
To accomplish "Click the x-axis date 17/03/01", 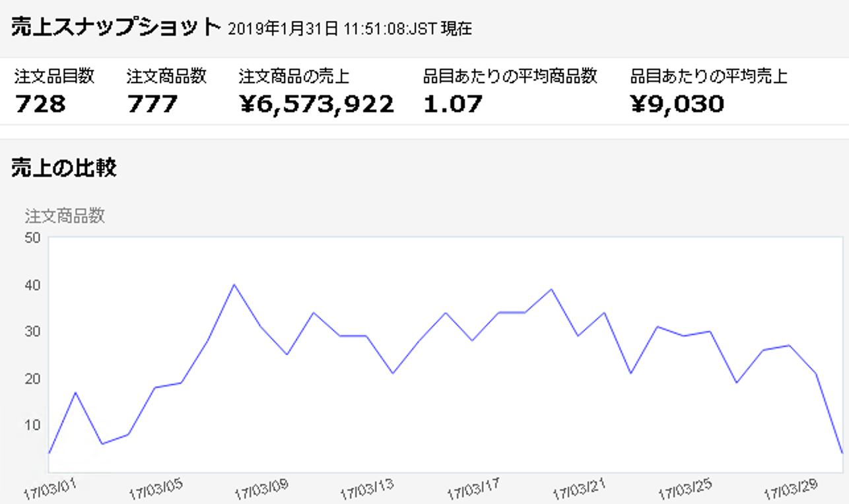I will point(50,489).
